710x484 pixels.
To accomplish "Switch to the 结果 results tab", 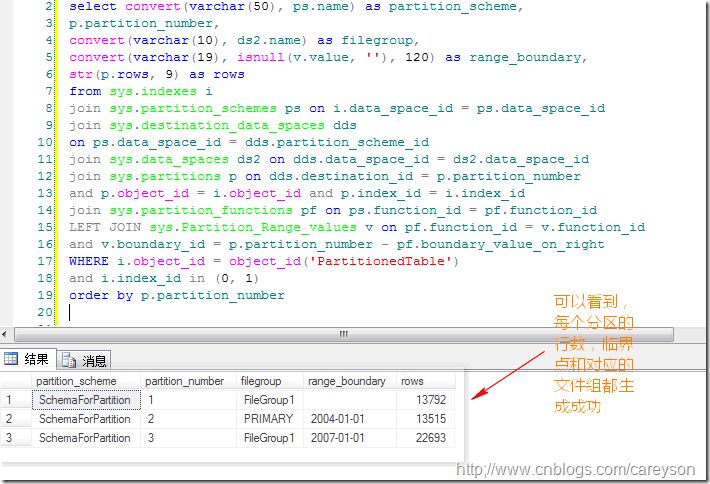I will [28, 359].
